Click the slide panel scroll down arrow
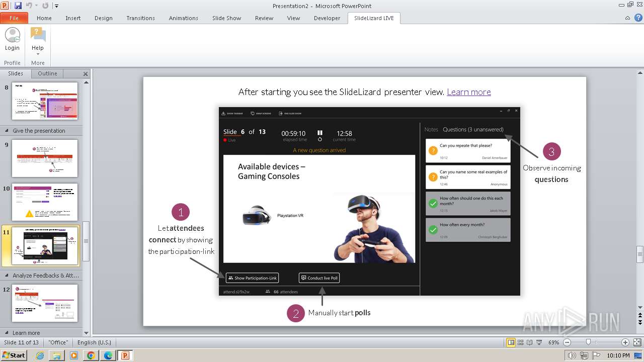This screenshot has width=644, height=362. (86, 333)
